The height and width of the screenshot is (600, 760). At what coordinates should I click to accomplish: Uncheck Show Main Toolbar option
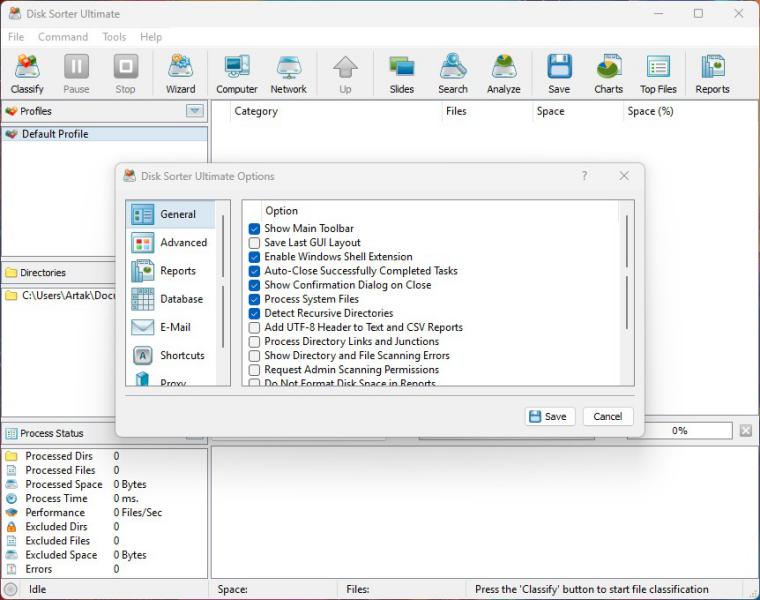[254, 229]
